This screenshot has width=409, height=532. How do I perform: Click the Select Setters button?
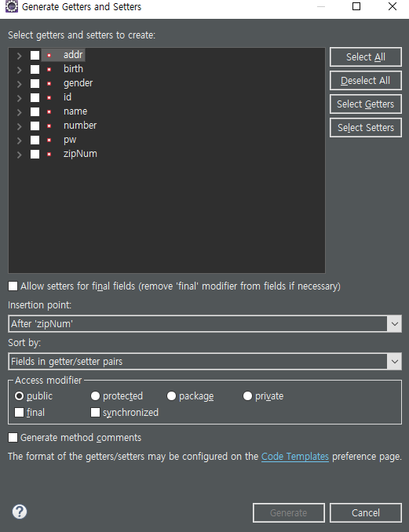(x=366, y=128)
